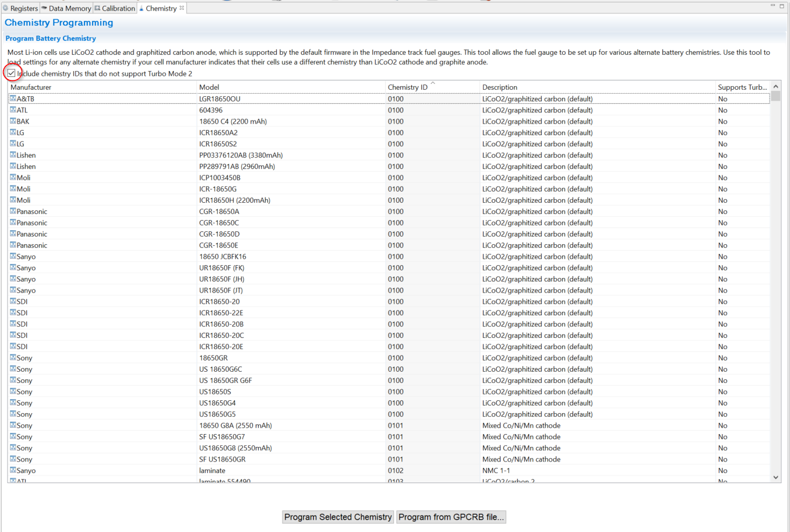The height and width of the screenshot is (532, 790).
Task: Sort by the Supports Turbo column header
Action: (x=742, y=87)
